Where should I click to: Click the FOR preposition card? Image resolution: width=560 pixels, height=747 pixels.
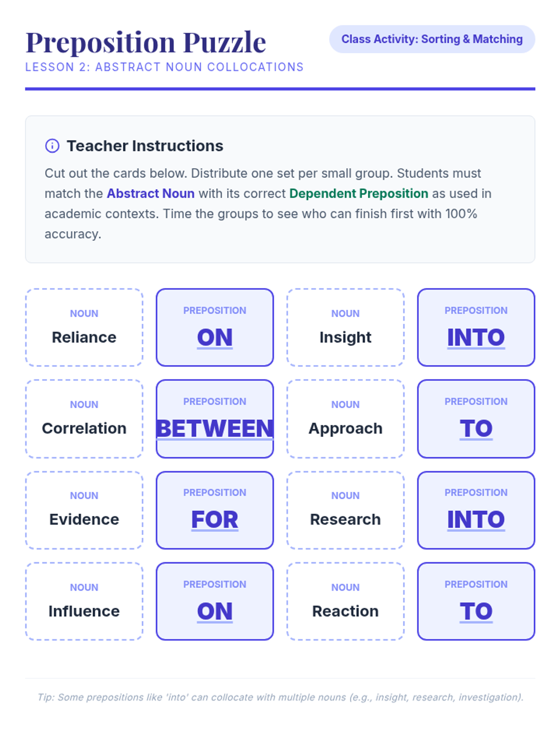[215, 510]
